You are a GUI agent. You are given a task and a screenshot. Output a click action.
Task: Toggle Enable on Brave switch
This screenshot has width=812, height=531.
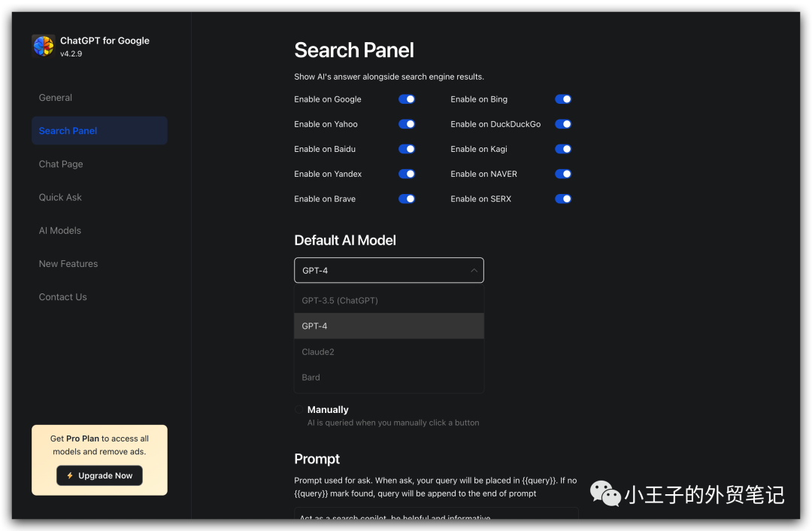point(407,199)
